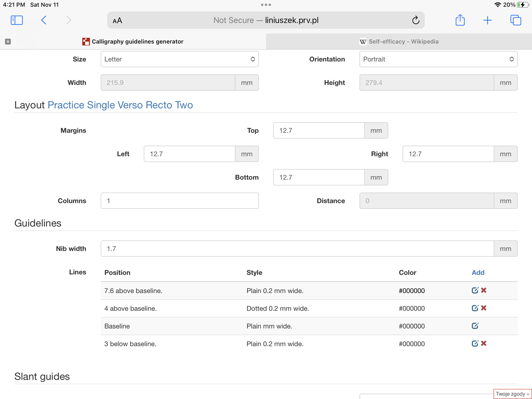Tap the calligraphy generator tab favicon
The width and height of the screenshot is (532, 399).
86,42
